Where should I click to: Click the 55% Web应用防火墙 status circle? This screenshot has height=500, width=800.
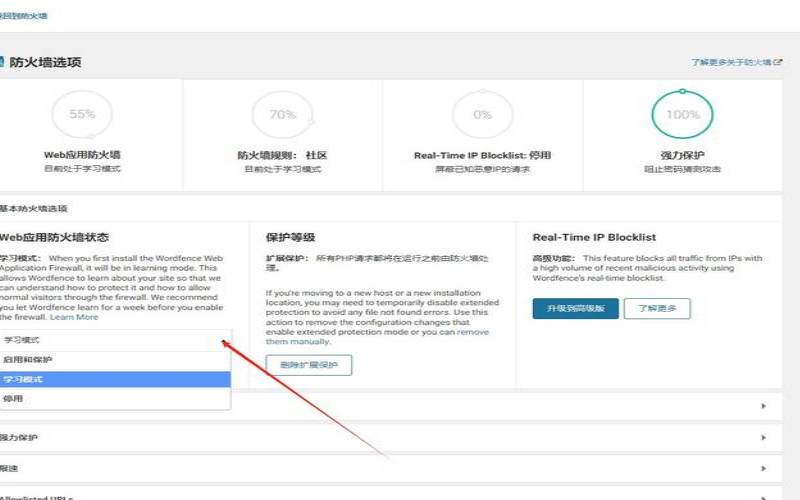point(82,115)
